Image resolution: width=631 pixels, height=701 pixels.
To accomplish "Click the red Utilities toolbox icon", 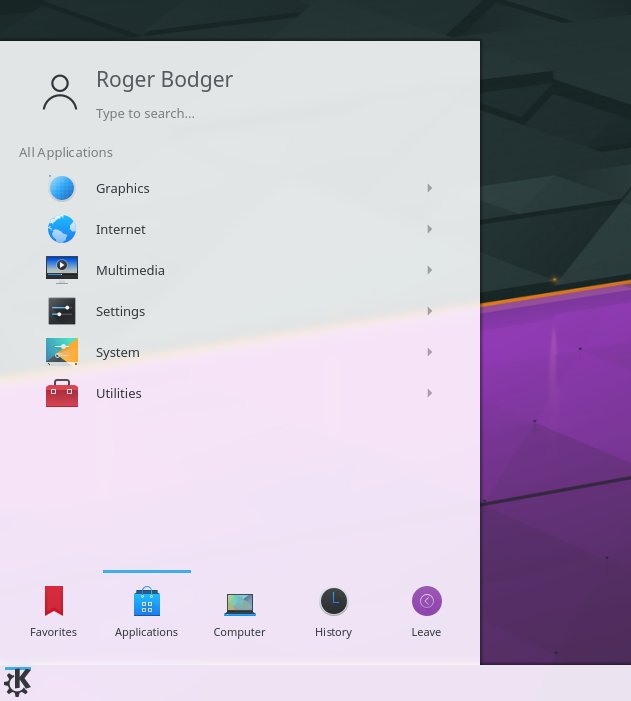I will [x=62, y=393].
